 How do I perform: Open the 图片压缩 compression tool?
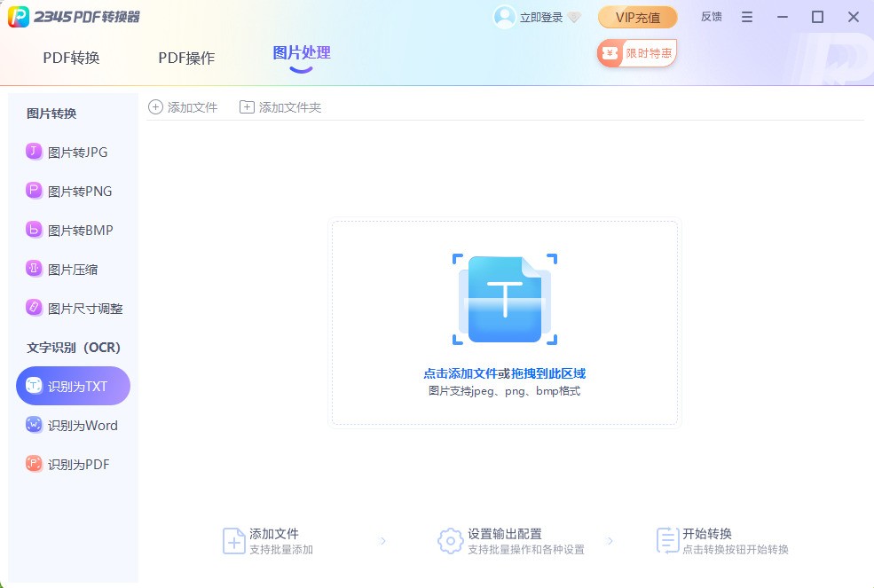(71, 269)
